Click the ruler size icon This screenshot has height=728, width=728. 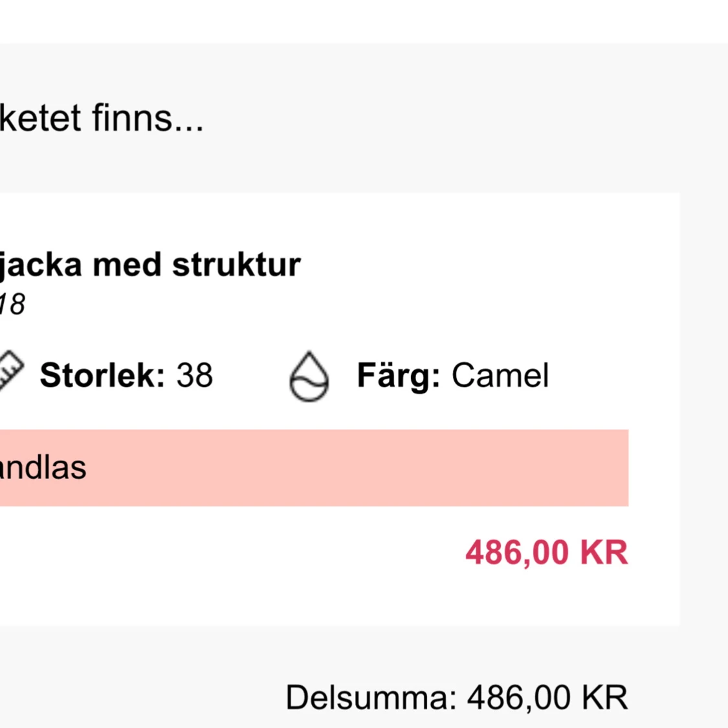point(9,371)
